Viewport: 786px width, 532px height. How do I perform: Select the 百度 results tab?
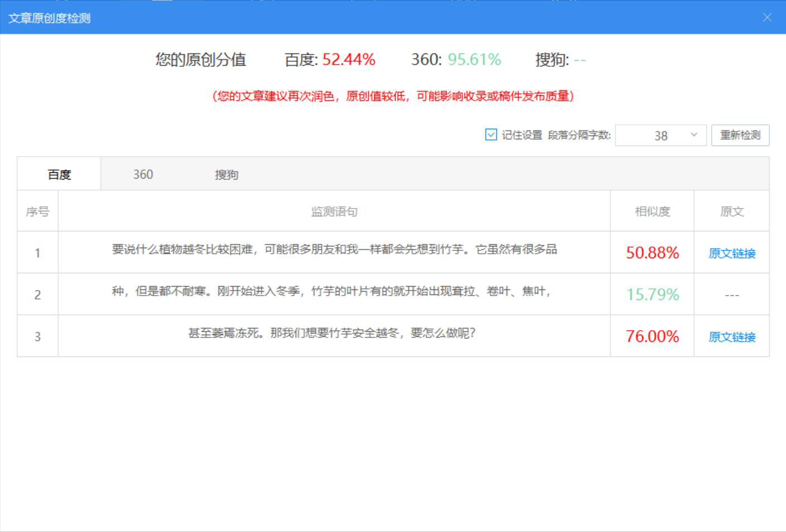[x=59, y=175]
